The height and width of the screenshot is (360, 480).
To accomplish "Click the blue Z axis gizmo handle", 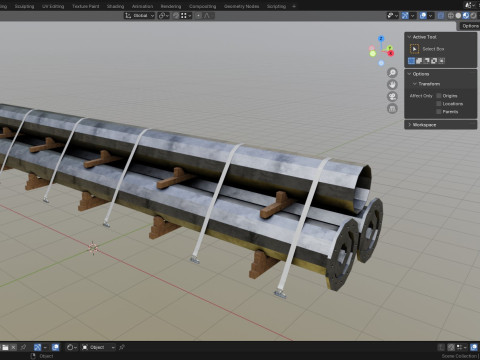I will [x=381, y=39].
